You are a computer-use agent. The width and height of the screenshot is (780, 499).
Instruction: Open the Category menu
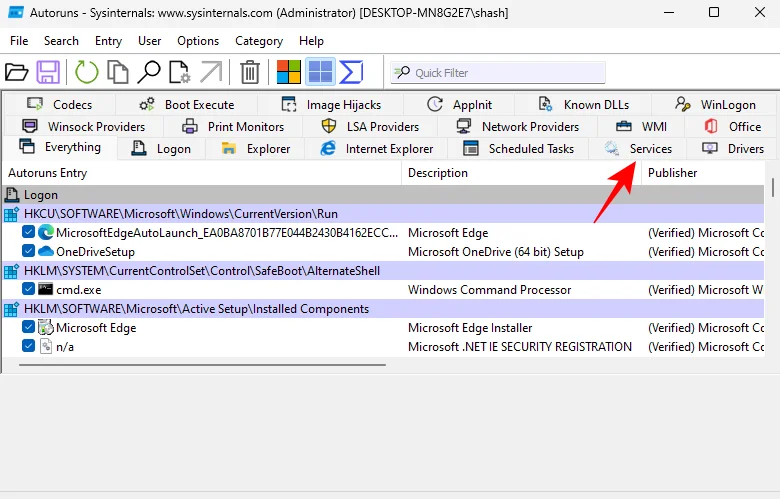(x=259, y=41)
